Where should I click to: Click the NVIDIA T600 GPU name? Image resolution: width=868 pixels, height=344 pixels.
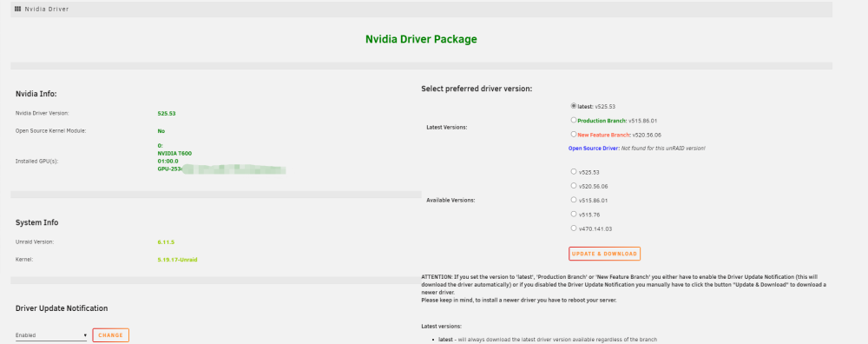[175, 154]
